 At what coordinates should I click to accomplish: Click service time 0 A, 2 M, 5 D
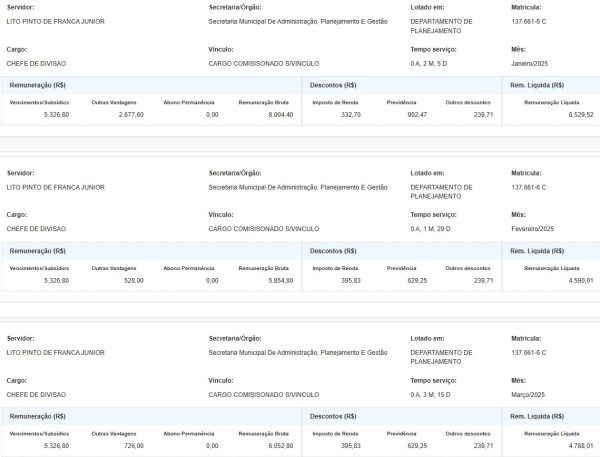[431, 61]
